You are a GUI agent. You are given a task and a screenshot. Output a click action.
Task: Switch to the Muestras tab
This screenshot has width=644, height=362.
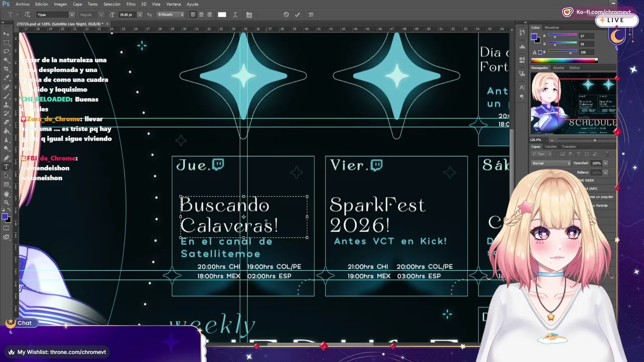552,28
